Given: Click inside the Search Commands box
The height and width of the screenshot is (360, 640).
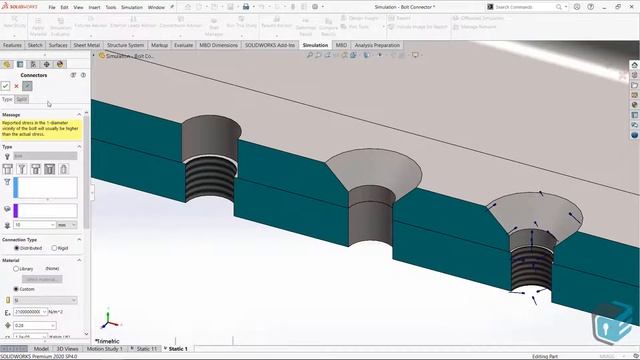Looking at the screenshot, I should [x=524, y=7].
